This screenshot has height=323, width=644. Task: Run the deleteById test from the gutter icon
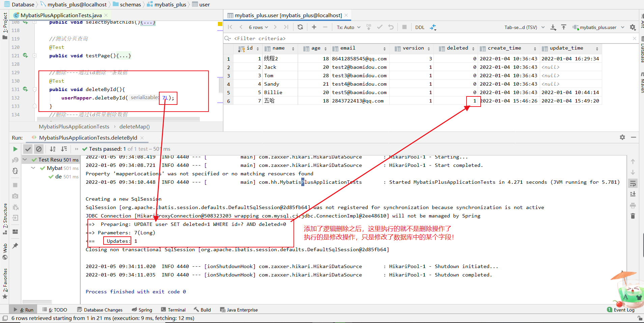(25, 89)
